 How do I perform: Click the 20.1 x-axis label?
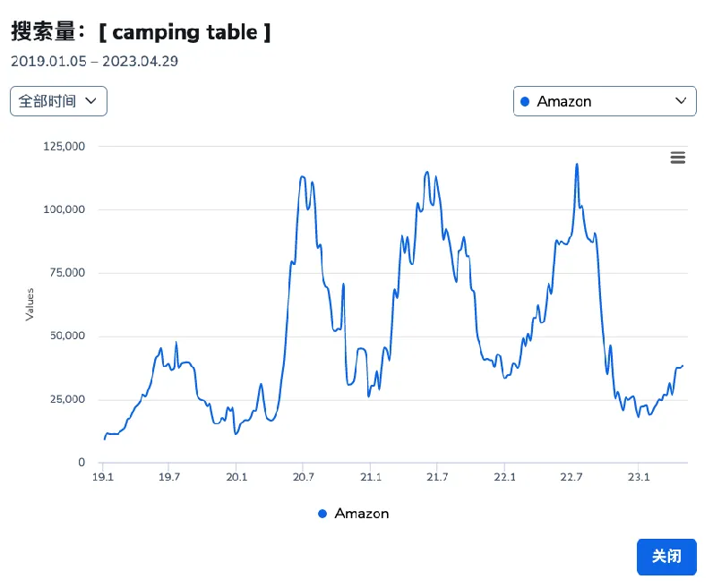tap(236, 477)
